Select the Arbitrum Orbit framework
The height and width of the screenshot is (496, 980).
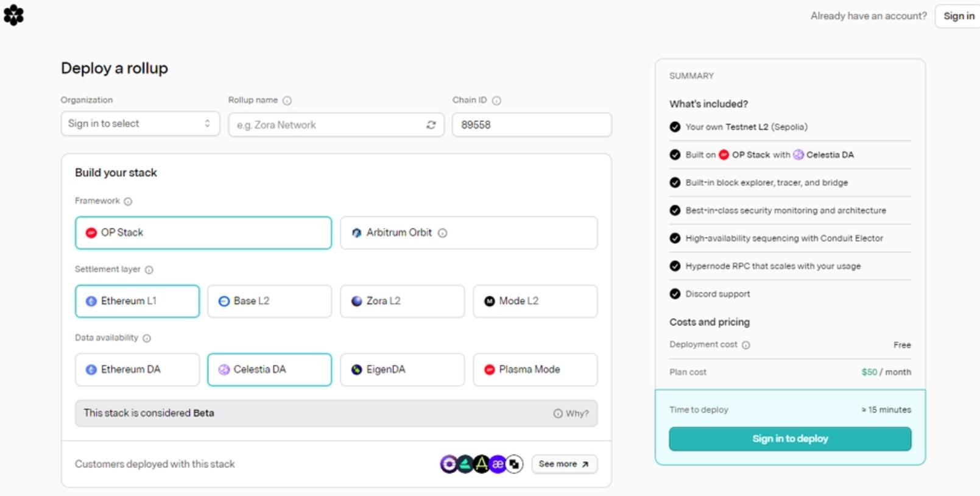(469, 233)
